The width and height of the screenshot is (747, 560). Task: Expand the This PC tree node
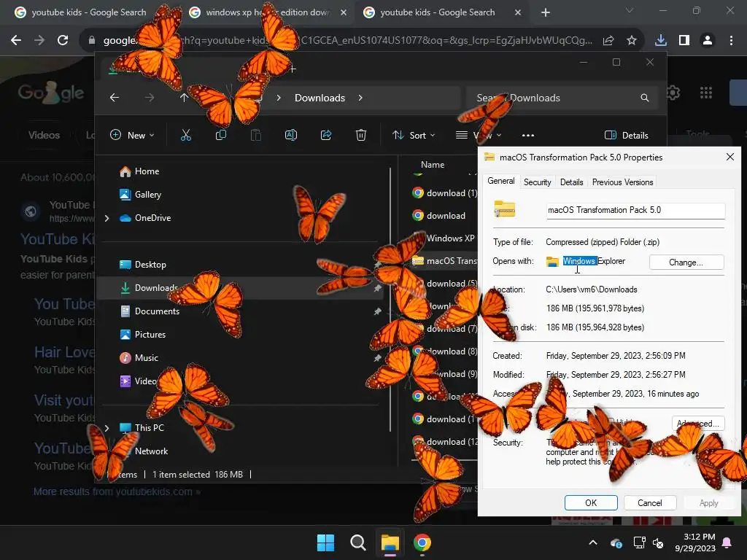(x=107, y=428)
